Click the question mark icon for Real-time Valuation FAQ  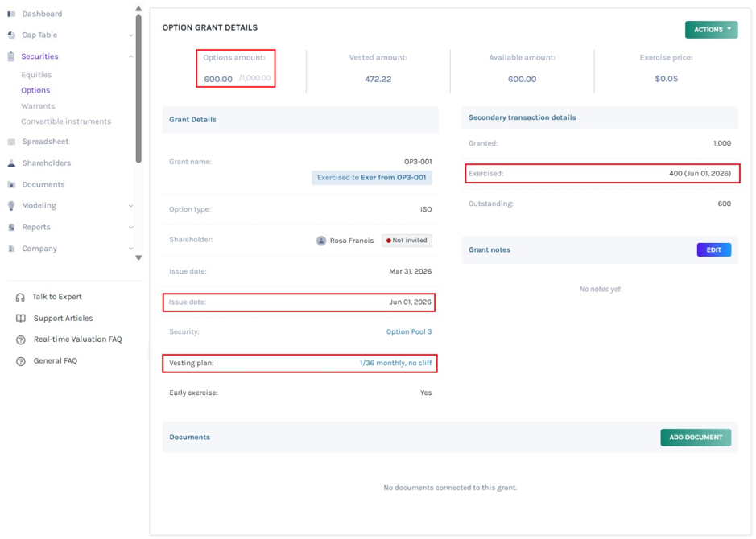[x=21, y=340]
